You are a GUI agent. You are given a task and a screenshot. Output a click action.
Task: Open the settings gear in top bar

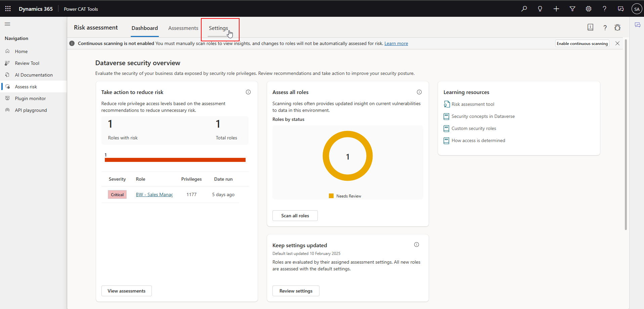589,9
